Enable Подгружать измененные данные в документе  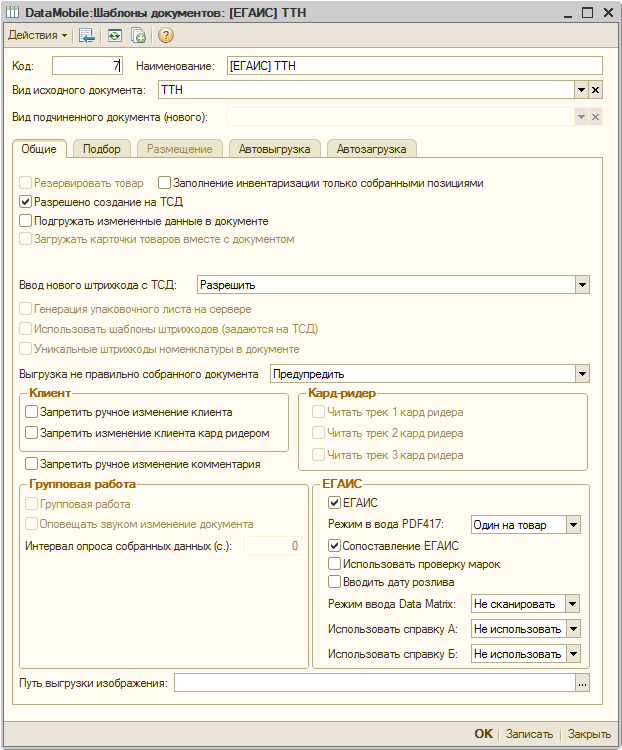pyautogui.click(x=25, y=221)
